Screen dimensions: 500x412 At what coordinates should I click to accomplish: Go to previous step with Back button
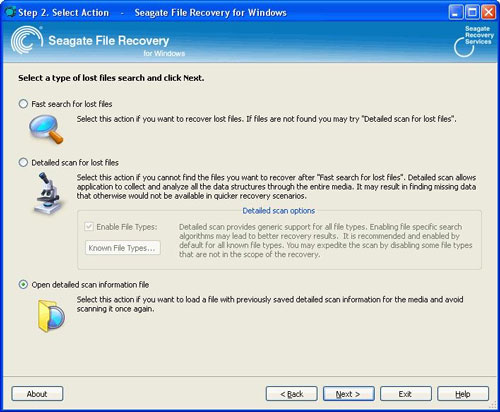[x=291, y=394]
